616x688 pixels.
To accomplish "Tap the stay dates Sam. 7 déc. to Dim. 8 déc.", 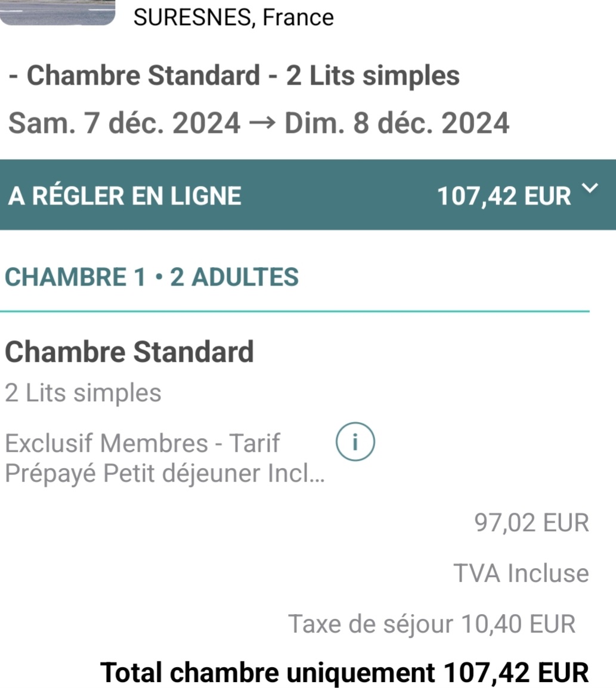I will [x=258, y=123].
